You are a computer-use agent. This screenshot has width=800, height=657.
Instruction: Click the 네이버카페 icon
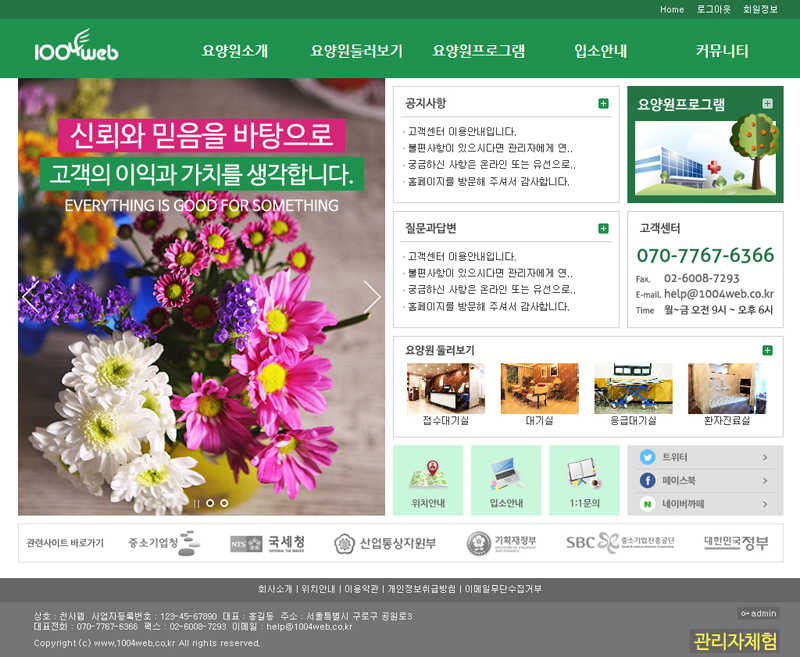click(648, 505)
